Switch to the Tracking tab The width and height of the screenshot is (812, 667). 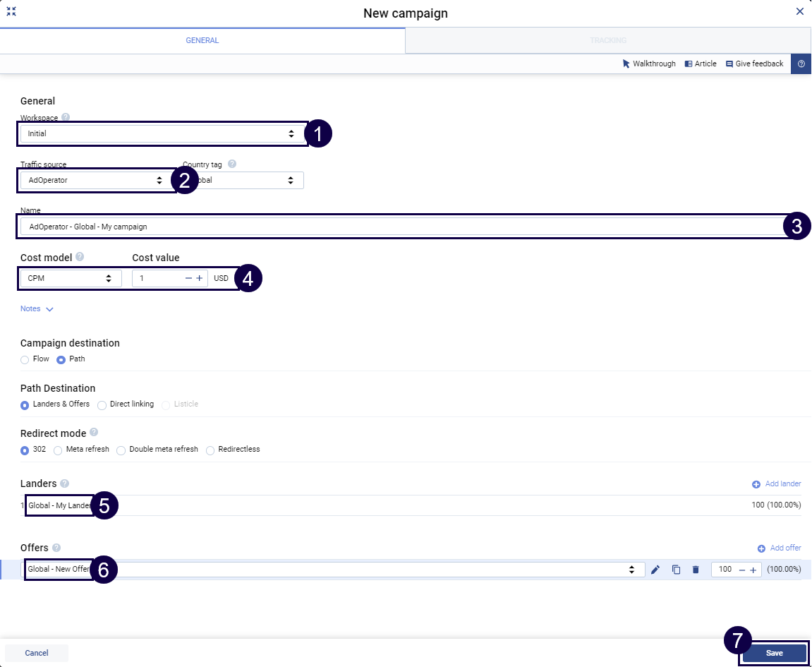[607, 41]
